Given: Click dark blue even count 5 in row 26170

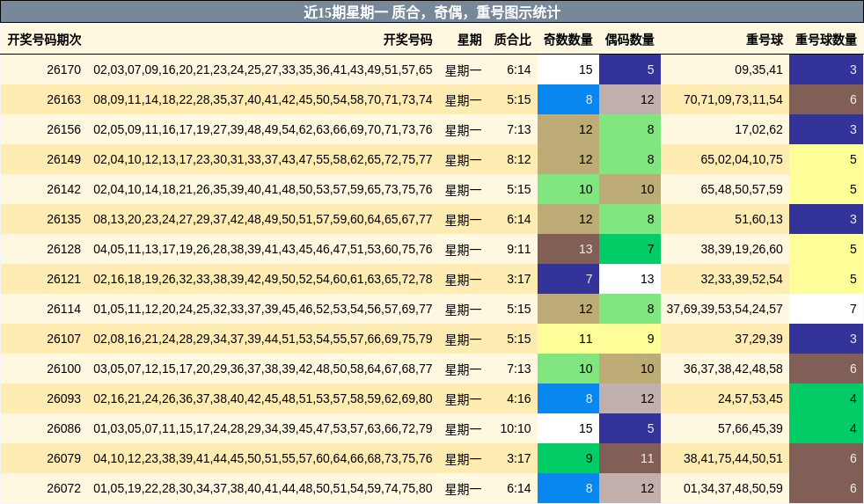Looking at the screenshot, I should click(630, 70).
